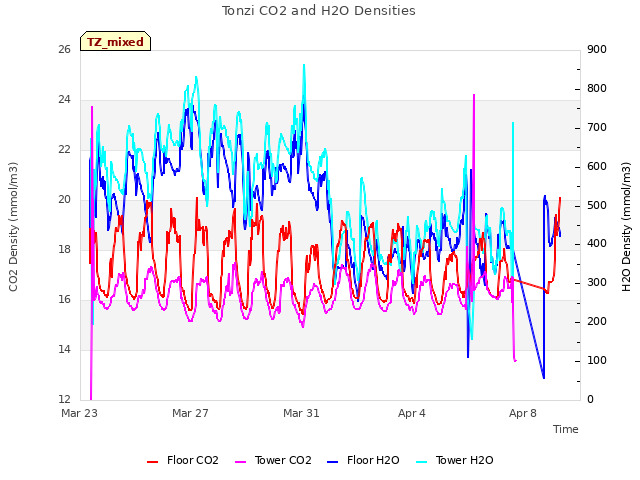Click the Apr 8 x-axis tick label
This screenshot has height=480, width=640.
pos(523,413)
